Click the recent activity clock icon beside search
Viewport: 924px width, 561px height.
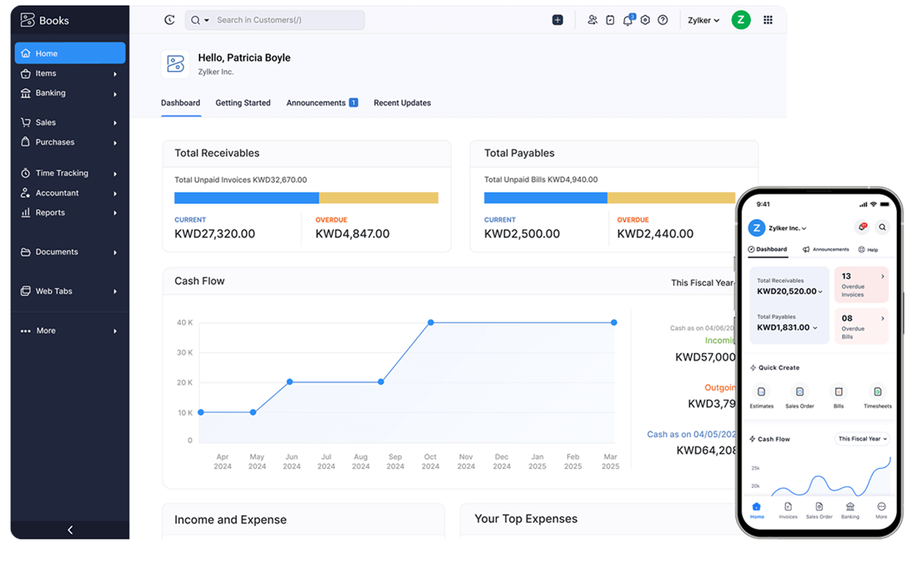tap(169, 20)
